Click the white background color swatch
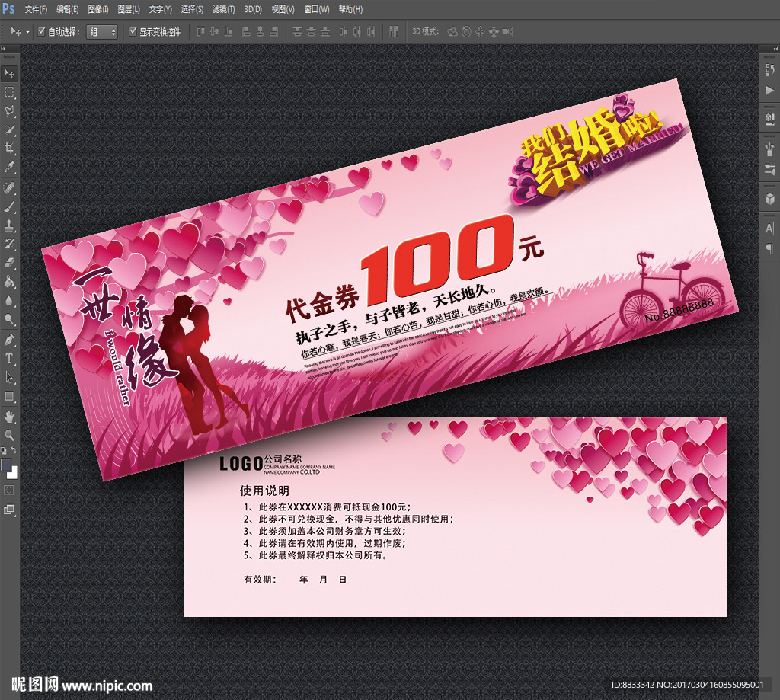780x700 pixels. pyautogui.click(x=13, y=473)
